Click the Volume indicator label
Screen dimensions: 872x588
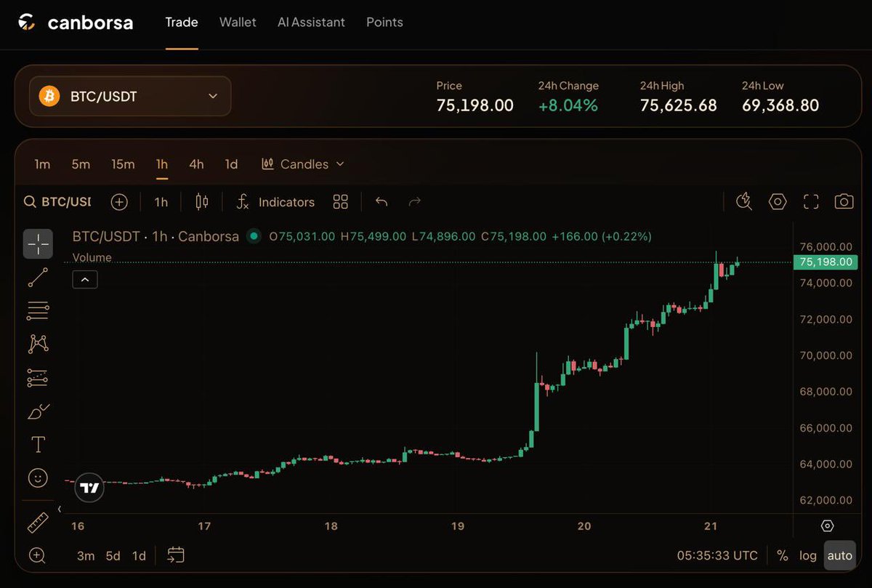pyautogui.click(x=92, y=257)
